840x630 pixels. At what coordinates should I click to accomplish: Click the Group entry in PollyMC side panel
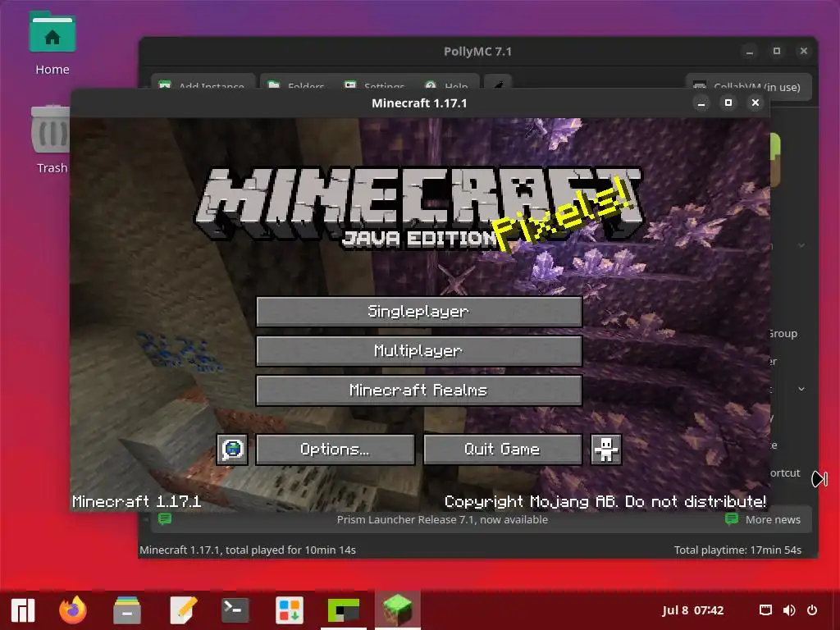[783, 334]
